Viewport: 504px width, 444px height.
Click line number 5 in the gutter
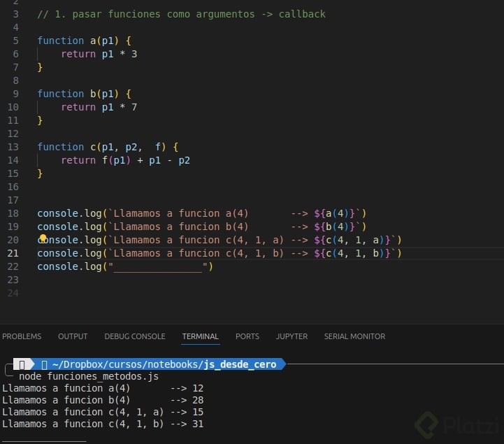pyautogui.click(x=15, y=41)
